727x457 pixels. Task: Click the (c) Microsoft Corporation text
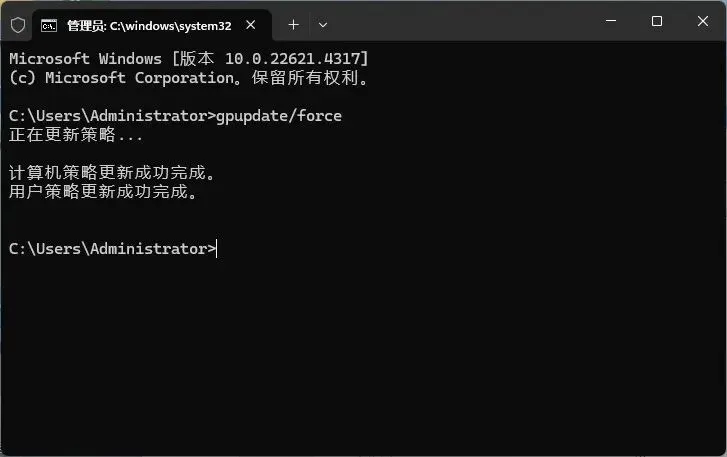point(121,78)
